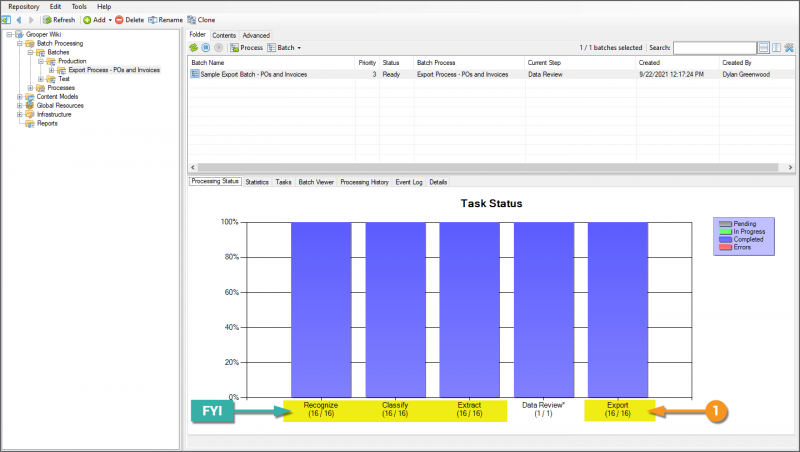The width and height of the screenshot is (800, 452).
Task: Select the Batch Processing folder icon
Action: 30,43
